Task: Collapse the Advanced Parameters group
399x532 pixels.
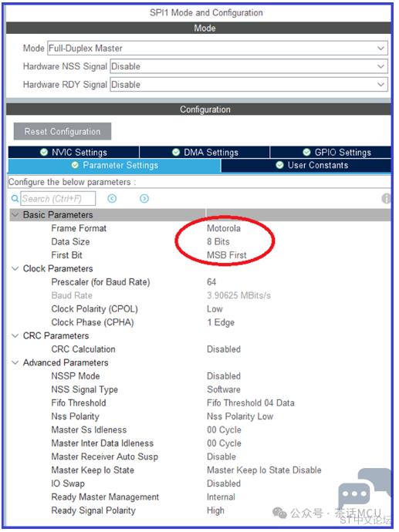Action: pos(15,362)
